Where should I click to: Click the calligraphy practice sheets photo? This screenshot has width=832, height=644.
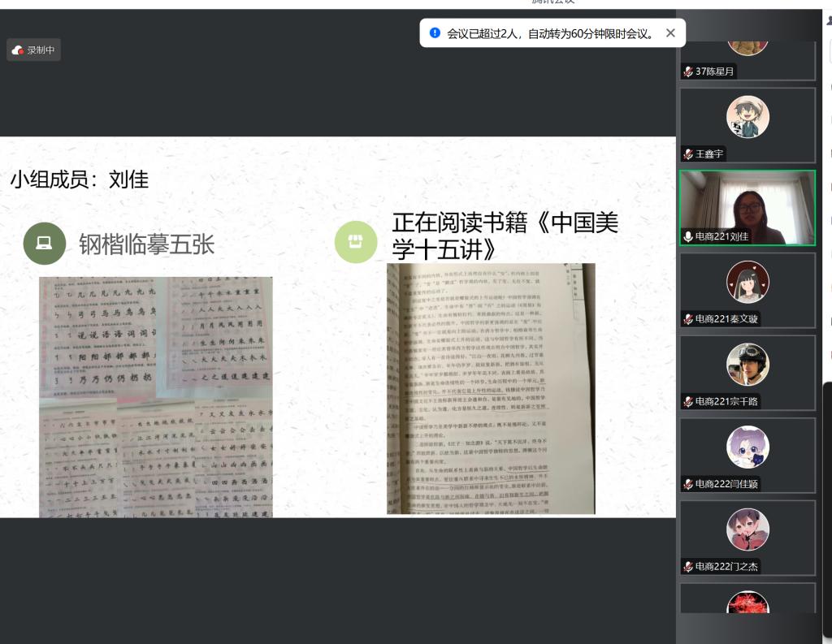coord(156,396)
